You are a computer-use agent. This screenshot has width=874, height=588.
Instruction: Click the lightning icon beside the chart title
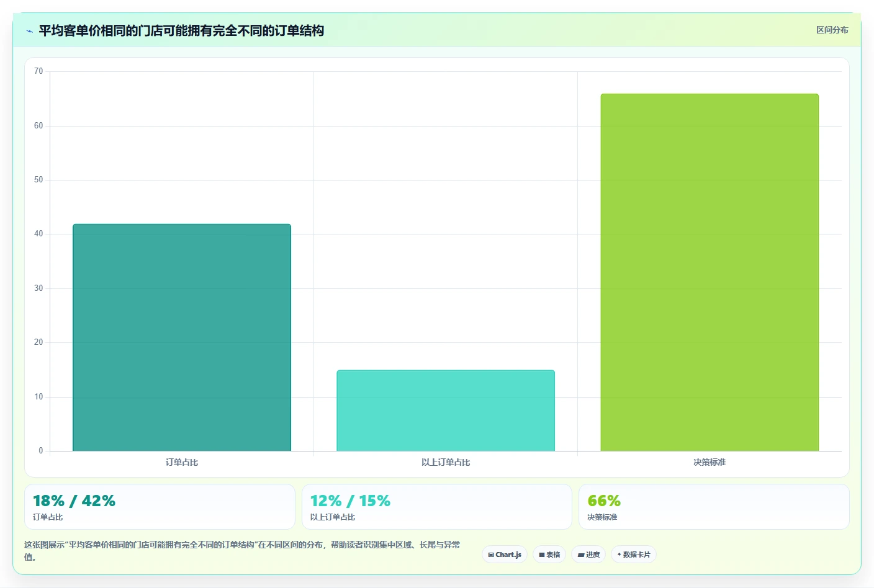click(x=29, y=31)
